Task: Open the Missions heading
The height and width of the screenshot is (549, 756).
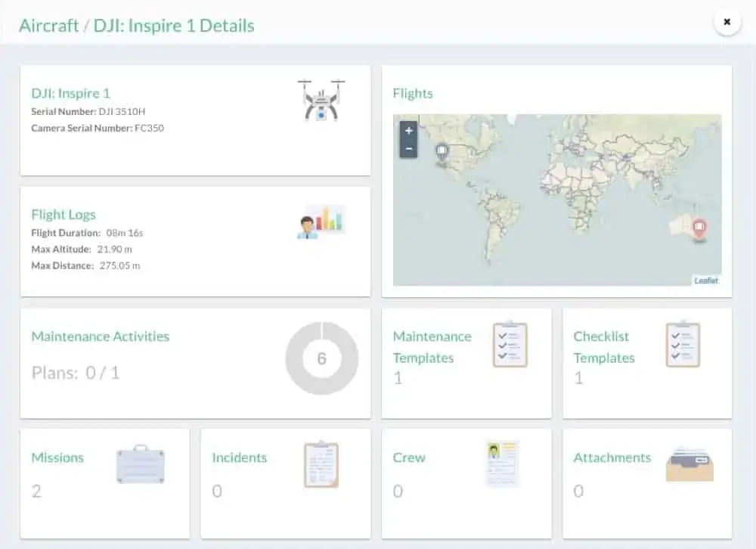Action: click(57, 457)
